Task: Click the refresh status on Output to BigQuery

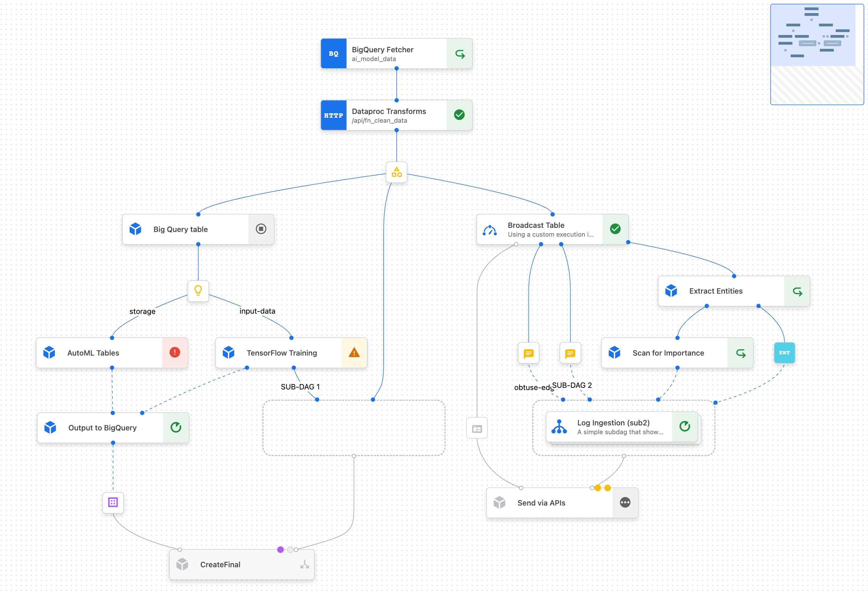Action: (176, 428)
